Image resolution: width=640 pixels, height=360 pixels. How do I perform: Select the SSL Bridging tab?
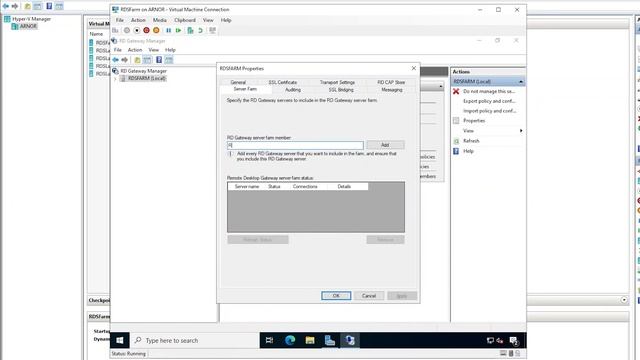341,90
